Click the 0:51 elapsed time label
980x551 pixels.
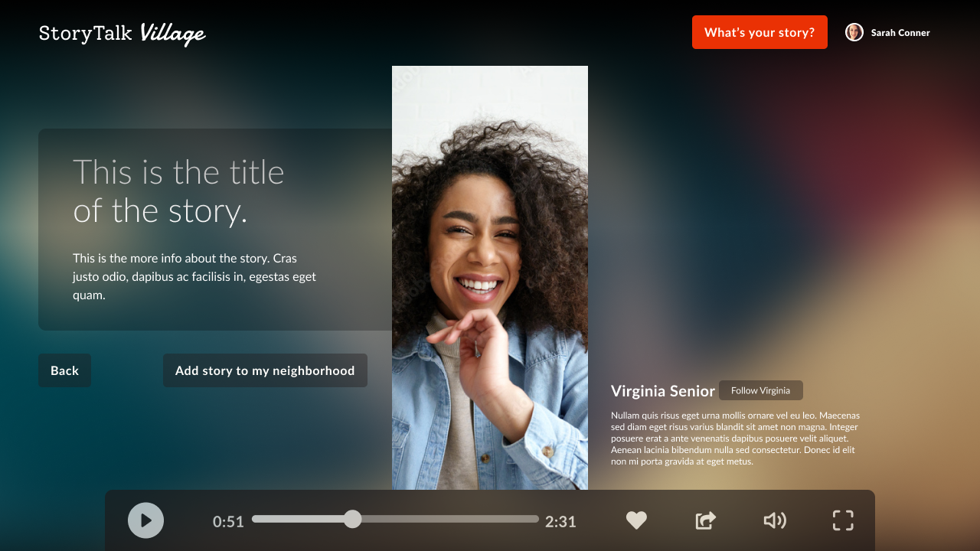point(228,522)
